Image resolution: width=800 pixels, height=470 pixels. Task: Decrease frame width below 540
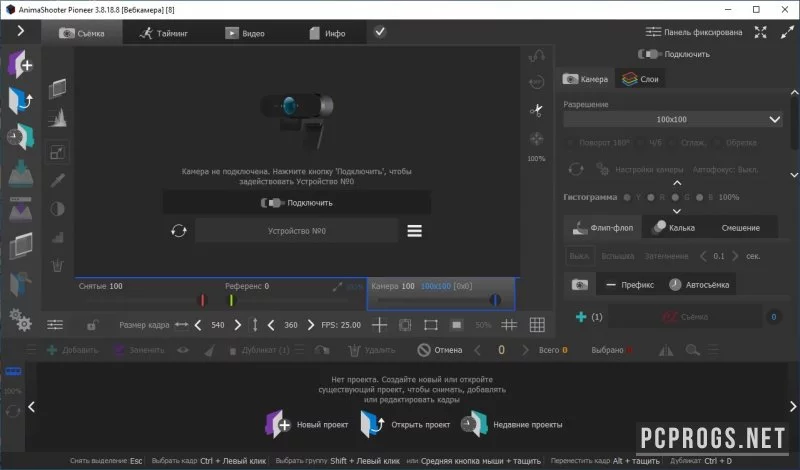point(198,325)
